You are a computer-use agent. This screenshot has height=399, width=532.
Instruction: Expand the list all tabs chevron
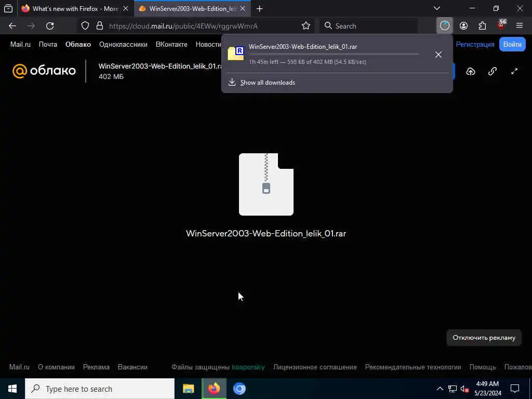click(437, 8)
